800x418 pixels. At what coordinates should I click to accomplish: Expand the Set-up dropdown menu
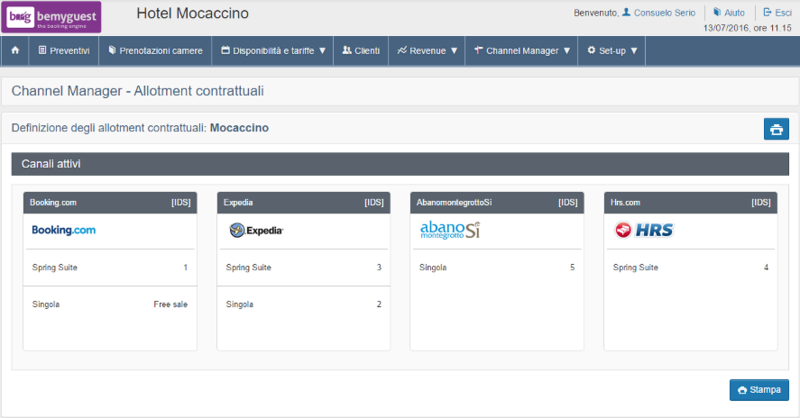(612, 50)
